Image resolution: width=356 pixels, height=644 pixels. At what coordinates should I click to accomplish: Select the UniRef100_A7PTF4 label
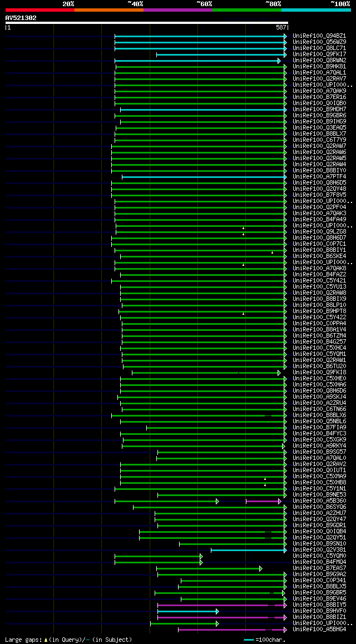319,177
